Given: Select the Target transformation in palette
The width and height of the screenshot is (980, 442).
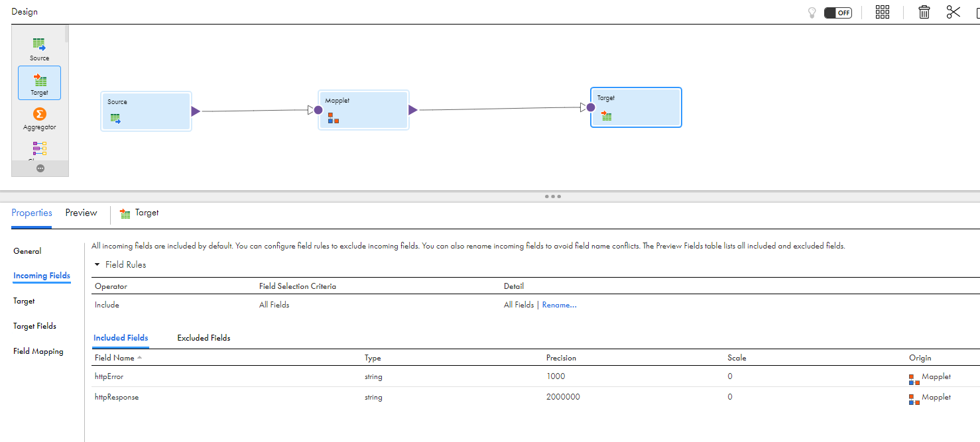Looking at the screenshot, I should [40, 83].
